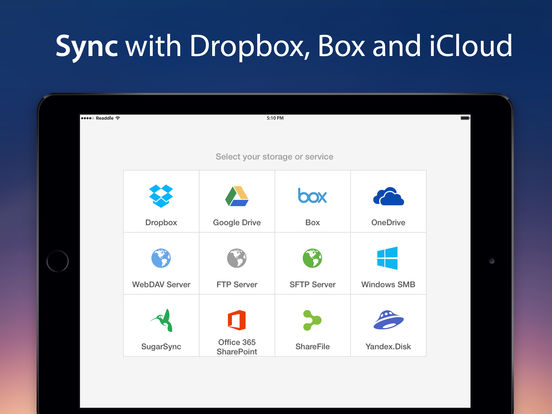Select the SugarSync hummingbird icon
This screenshot has height=414, width=552.
162,320
